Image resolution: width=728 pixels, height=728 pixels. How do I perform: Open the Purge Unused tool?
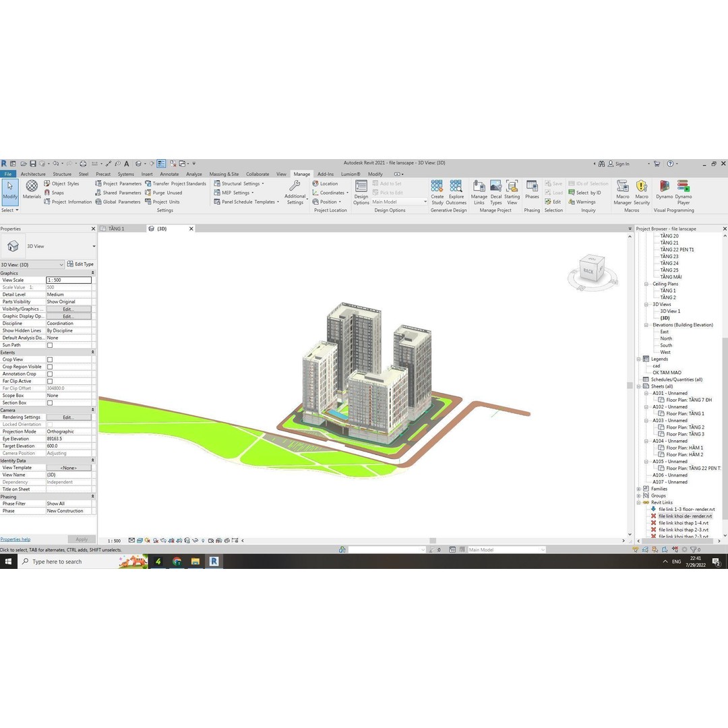pos(167,192)
